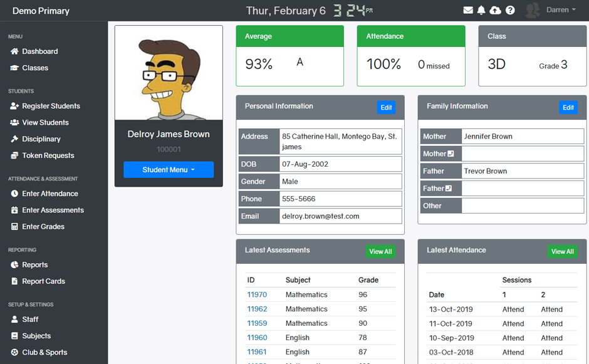Click the user avatar in the header
The width and height of the screenshot is (589, 364).
(x=533, y=11)
